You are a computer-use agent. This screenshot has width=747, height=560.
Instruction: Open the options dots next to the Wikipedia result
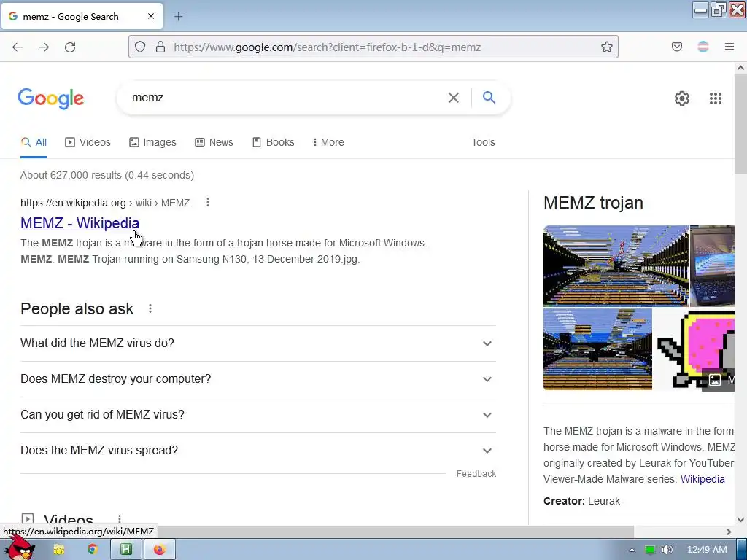point(208,203)
